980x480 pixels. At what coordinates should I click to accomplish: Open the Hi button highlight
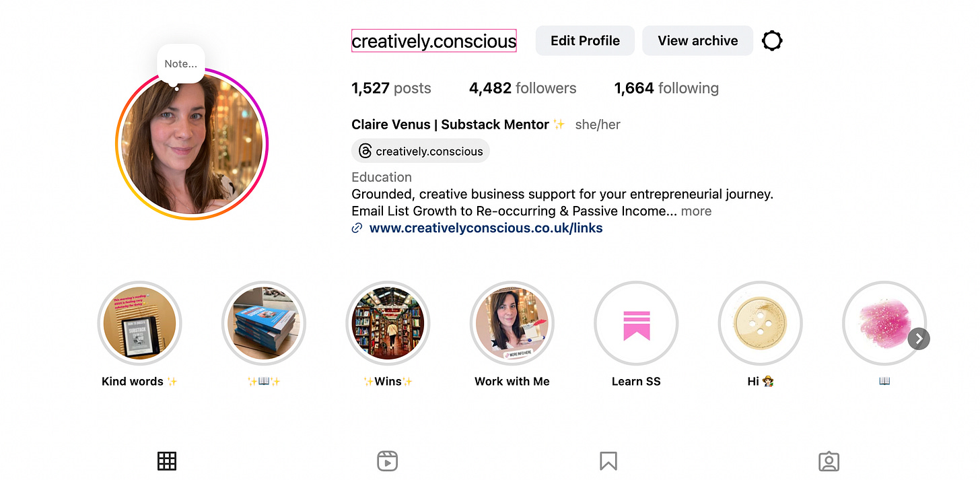tap(761, 323)
